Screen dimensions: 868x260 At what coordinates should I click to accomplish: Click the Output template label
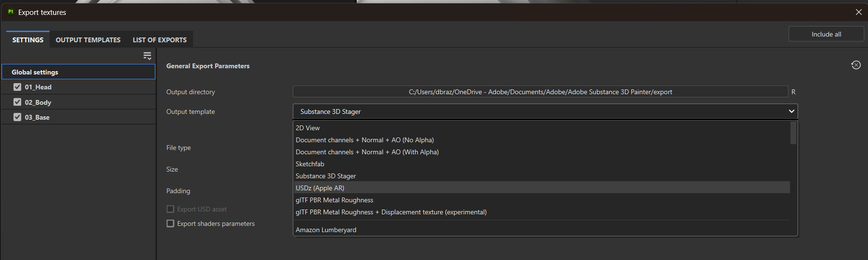[191, 111]
